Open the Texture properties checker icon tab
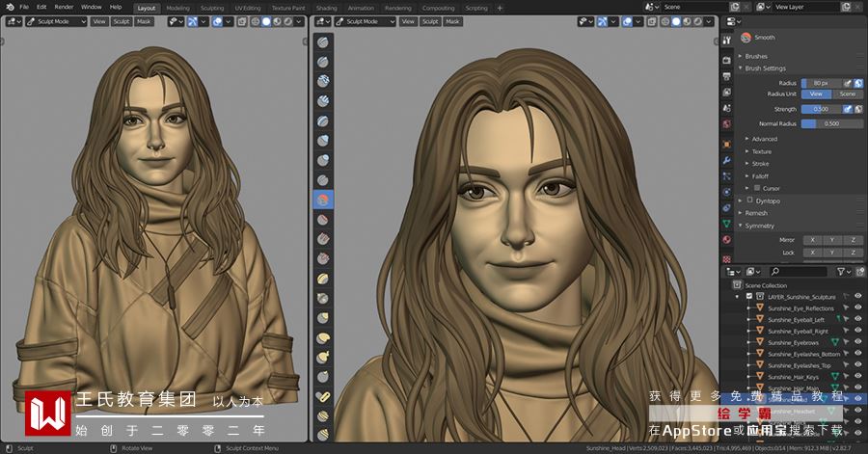This screenshot has width=868, height=454. click(727, 258)
